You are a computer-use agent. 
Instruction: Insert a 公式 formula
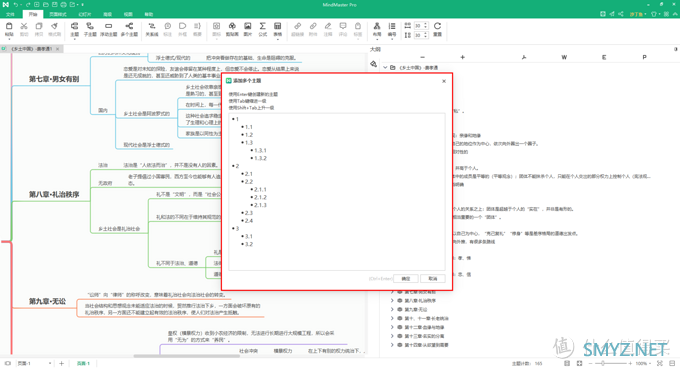pyautogui.click(x=263, y=29)
